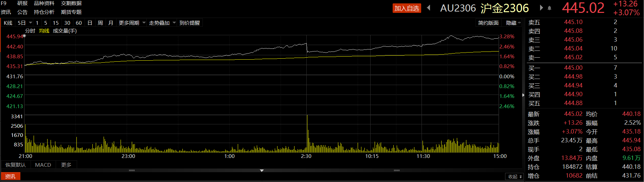Click the 到价提醒 price alert button
The width and height of the screenshot is (644, 182).
[190, 23]
